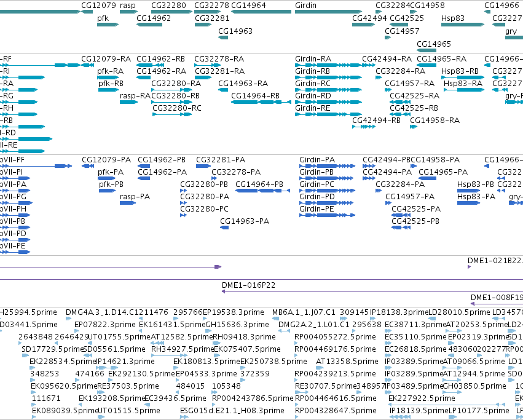Click transcript CG14958-RA
523x420 pixels.
pyautogui.click(x=414, y=127)
